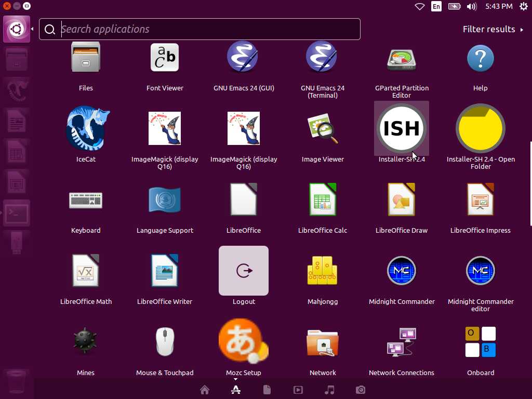Viewport: 532px width, 399px height.
Task: Launch LibreOffice Math
Action: [x=86, y=271]
